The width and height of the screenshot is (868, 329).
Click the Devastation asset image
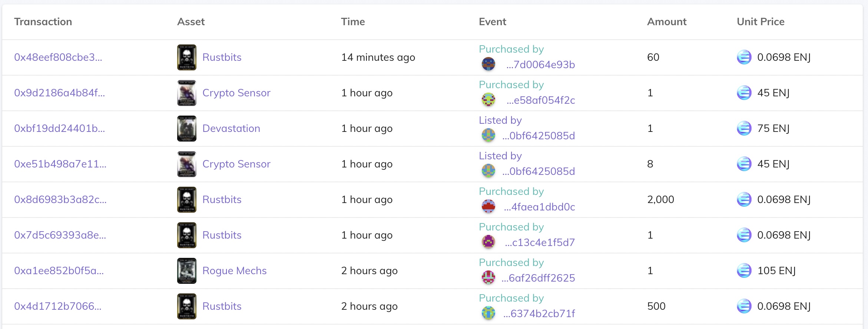coord(186,129)
